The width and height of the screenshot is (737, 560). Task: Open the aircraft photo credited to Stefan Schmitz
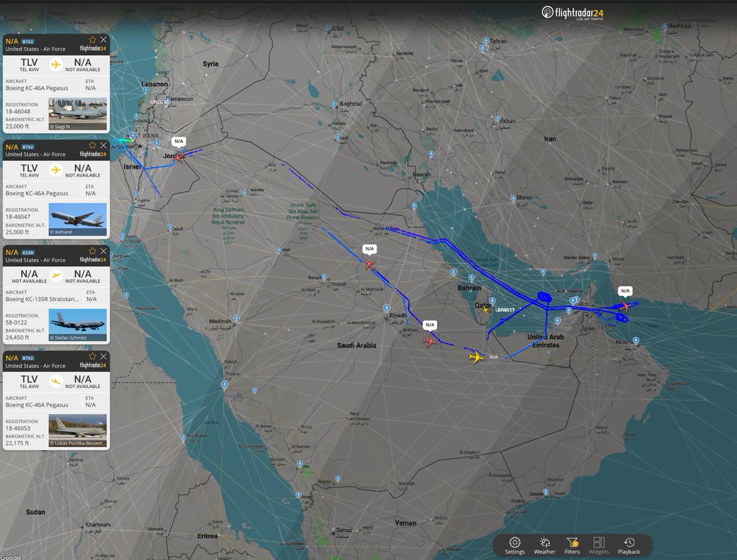[x=77, y=325]
